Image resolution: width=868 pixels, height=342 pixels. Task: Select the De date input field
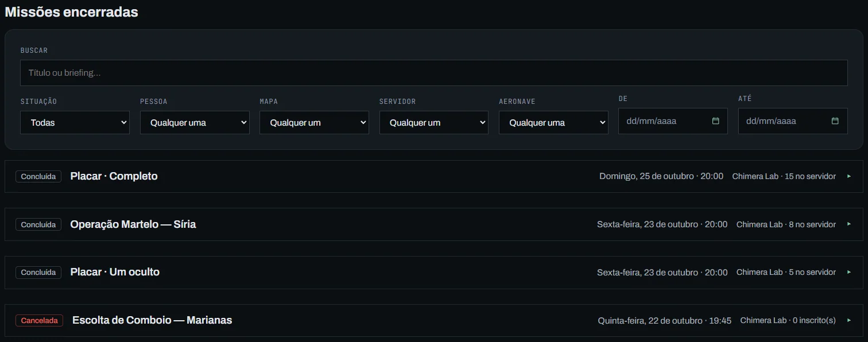673,121
